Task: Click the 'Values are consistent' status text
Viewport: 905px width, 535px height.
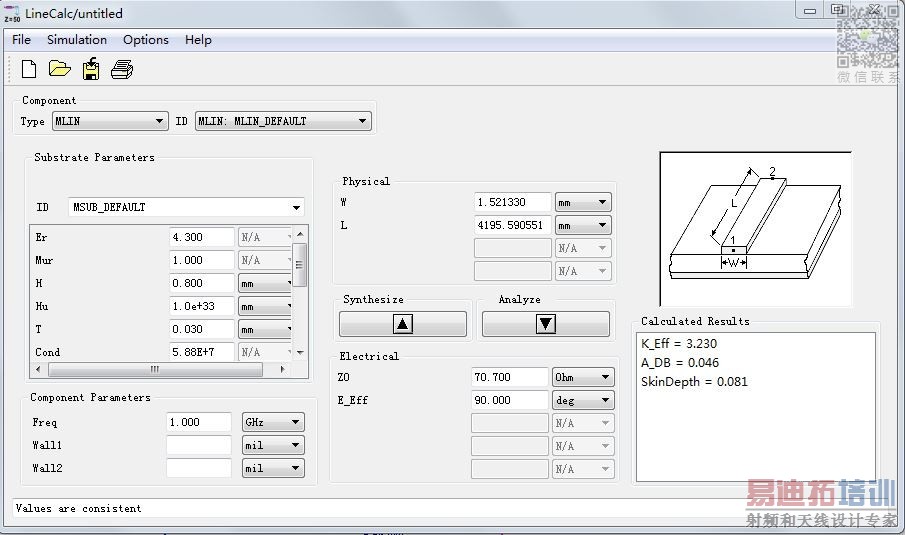Action: click(x=78, y=508)
